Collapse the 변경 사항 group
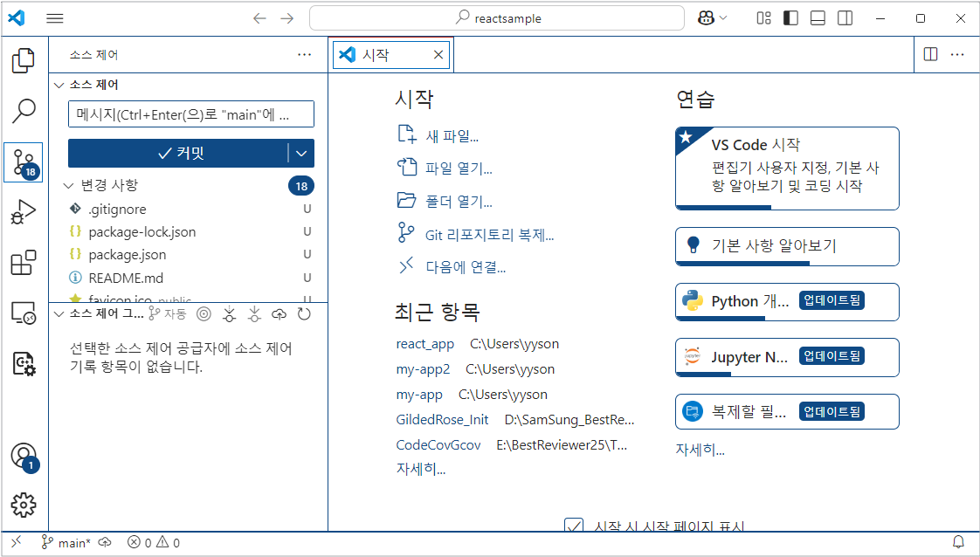Viewport: 980px width, 557px height. click(x=69, y=185)
